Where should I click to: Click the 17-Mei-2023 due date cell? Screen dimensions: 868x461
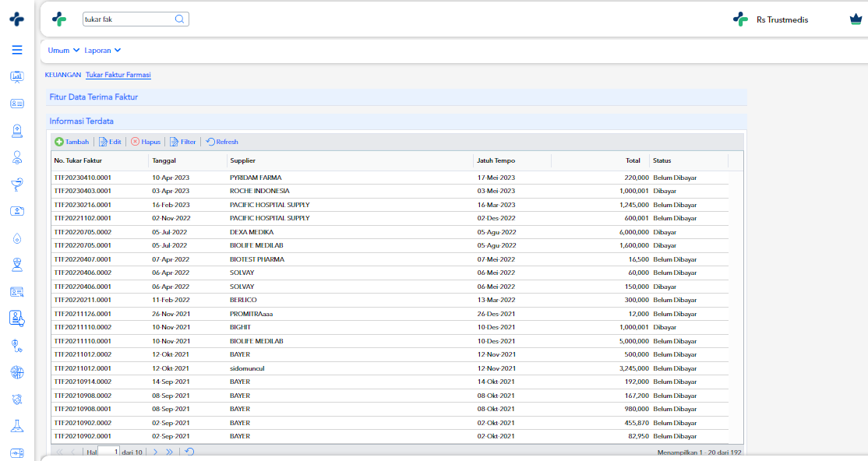point(513,178)
